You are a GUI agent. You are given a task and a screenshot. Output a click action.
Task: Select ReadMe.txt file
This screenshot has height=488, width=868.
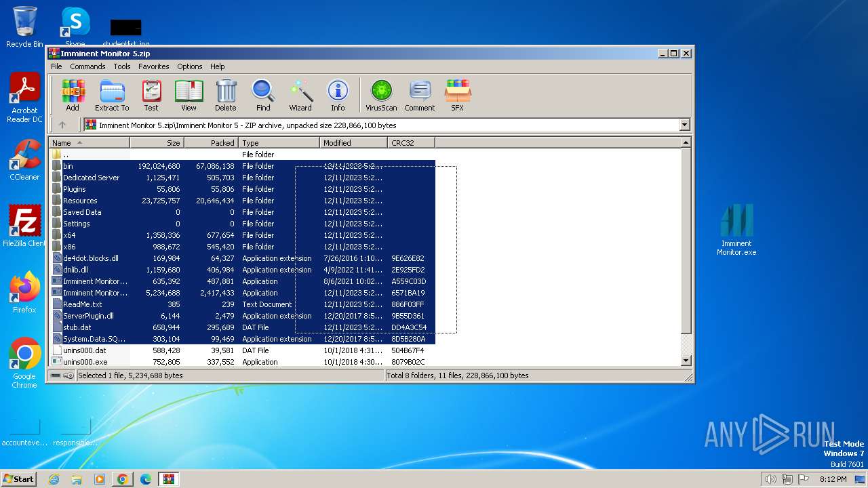pos(242,304)
